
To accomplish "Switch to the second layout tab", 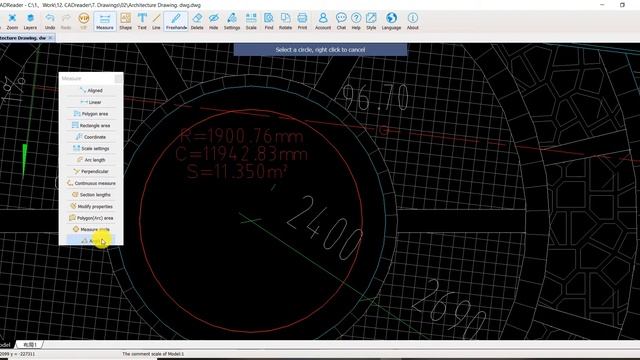I will click(x=29, y=344).
